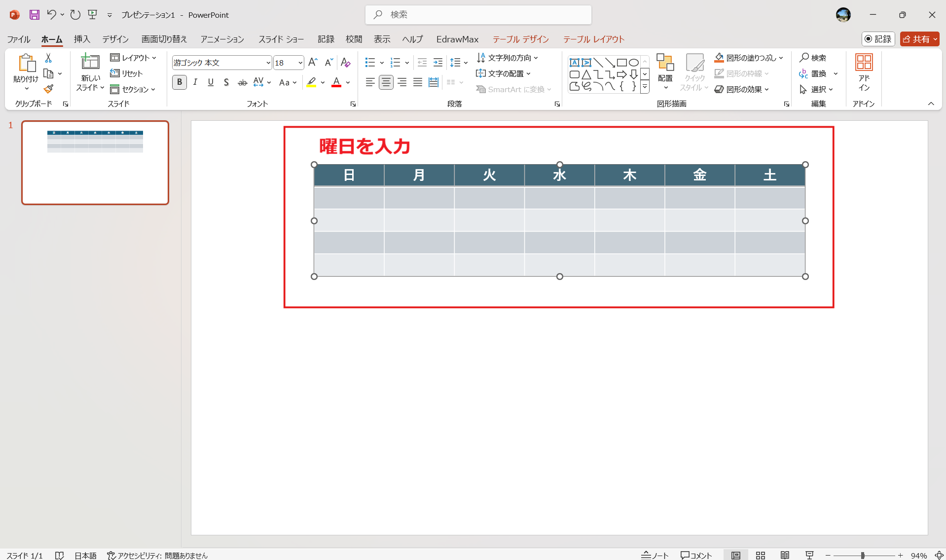Expand the 文字列の方向 dropdown
946x560 pixels.
[x=536, y=58]
